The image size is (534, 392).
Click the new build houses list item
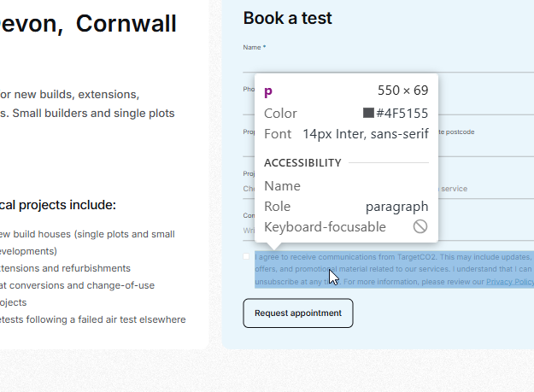85,234
